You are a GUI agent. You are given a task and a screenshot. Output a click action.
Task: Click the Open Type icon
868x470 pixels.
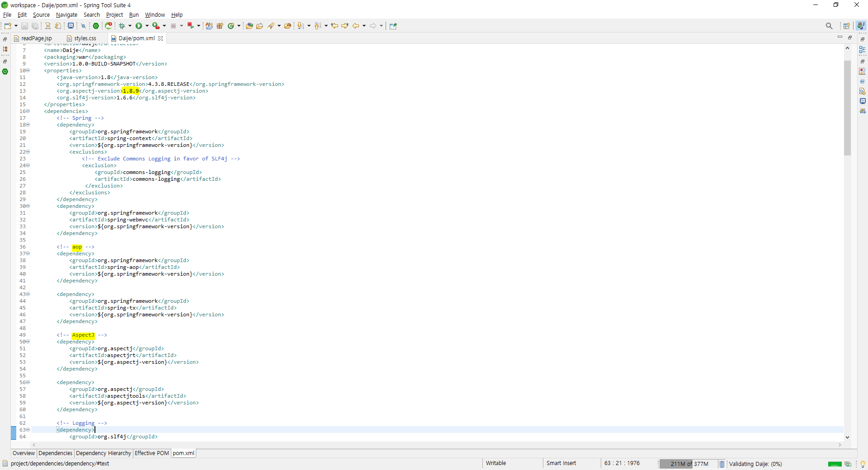249,26
